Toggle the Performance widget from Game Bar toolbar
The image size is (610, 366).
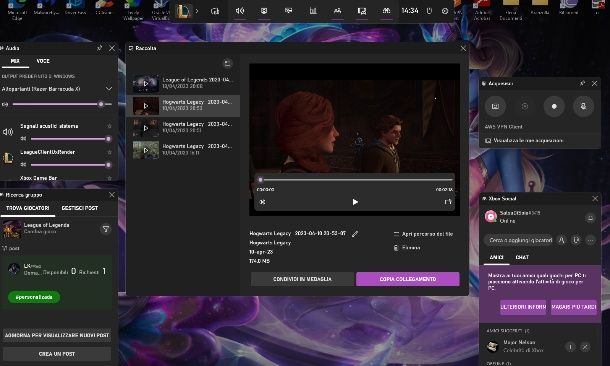coord(313,11)
